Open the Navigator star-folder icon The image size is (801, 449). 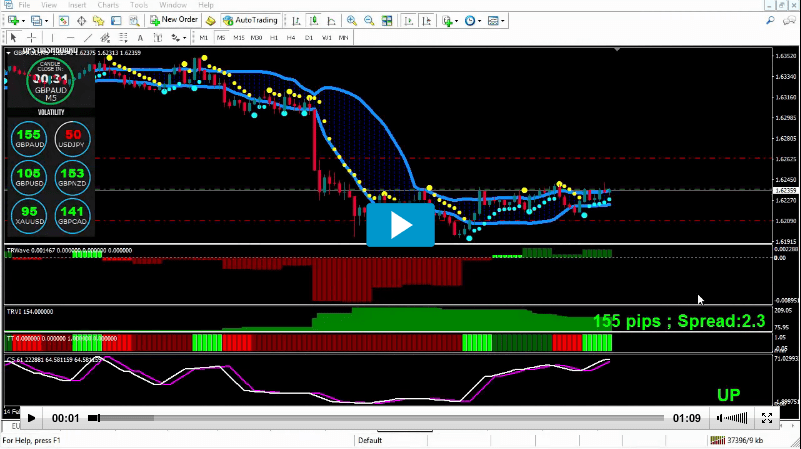click(x=98, y=20)
